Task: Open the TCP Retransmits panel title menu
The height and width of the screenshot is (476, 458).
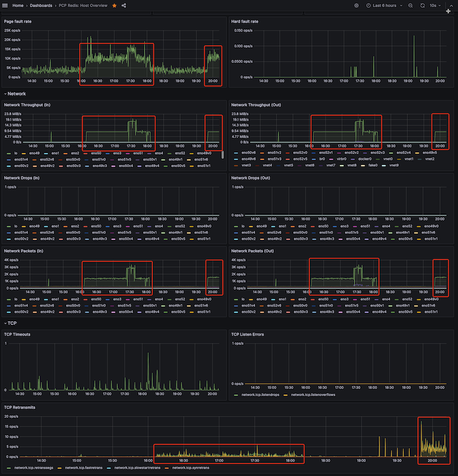Action: tap(20, 408)
